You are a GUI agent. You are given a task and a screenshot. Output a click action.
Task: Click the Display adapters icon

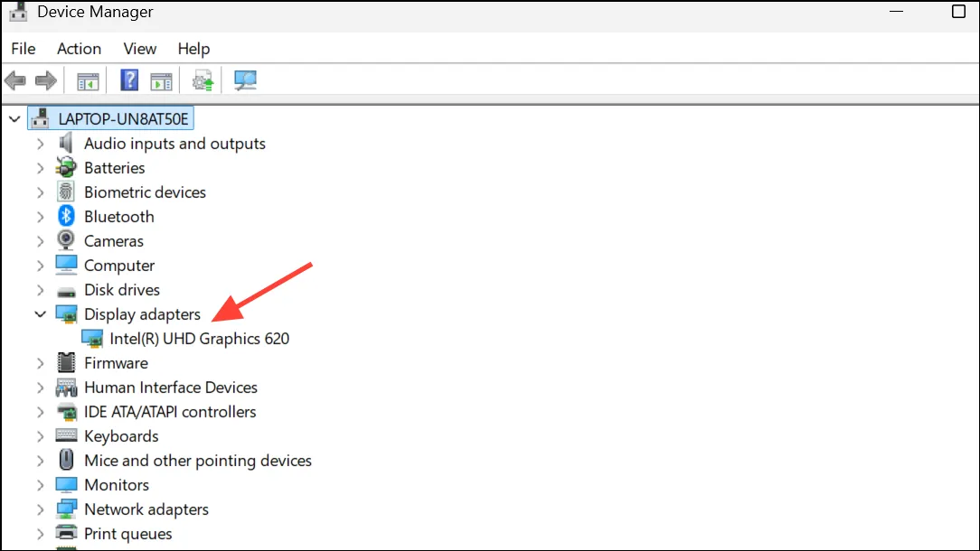click(66, 314)
